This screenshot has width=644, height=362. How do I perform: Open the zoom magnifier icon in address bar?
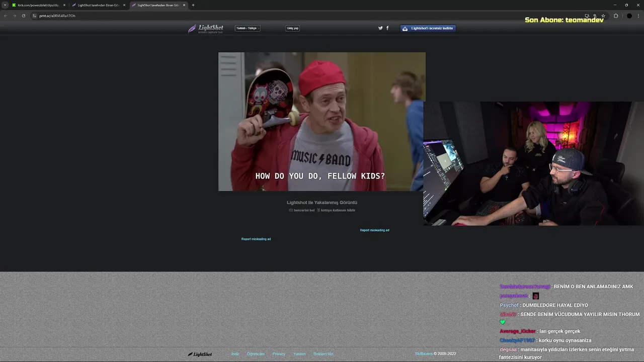click(x=595, y=16)
